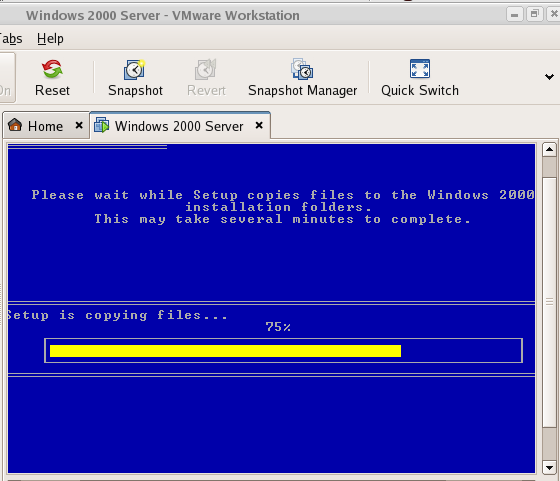Click the partially visible power toolbar button

8,77
